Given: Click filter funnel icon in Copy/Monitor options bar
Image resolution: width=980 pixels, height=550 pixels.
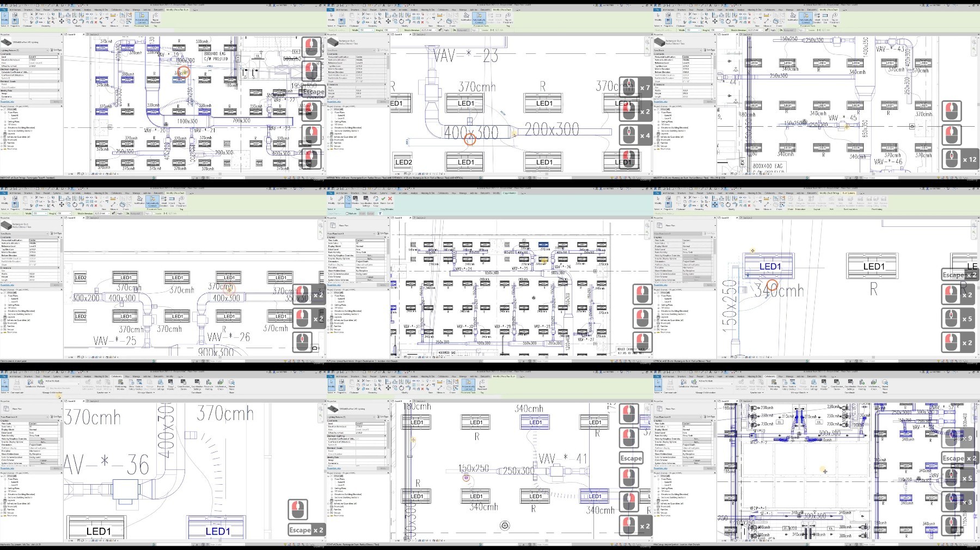Looking at the screenshot, I should click(x=380, y=213).
